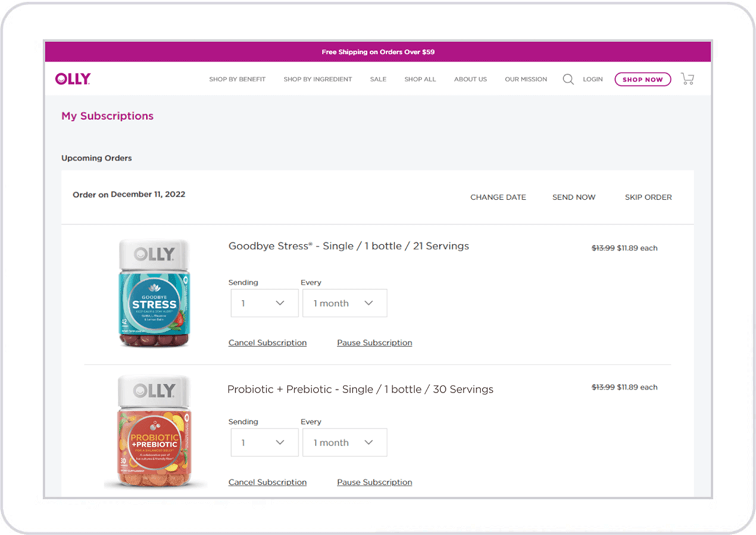
Task: Open Shop All menu item
Action: click(420, 79)
